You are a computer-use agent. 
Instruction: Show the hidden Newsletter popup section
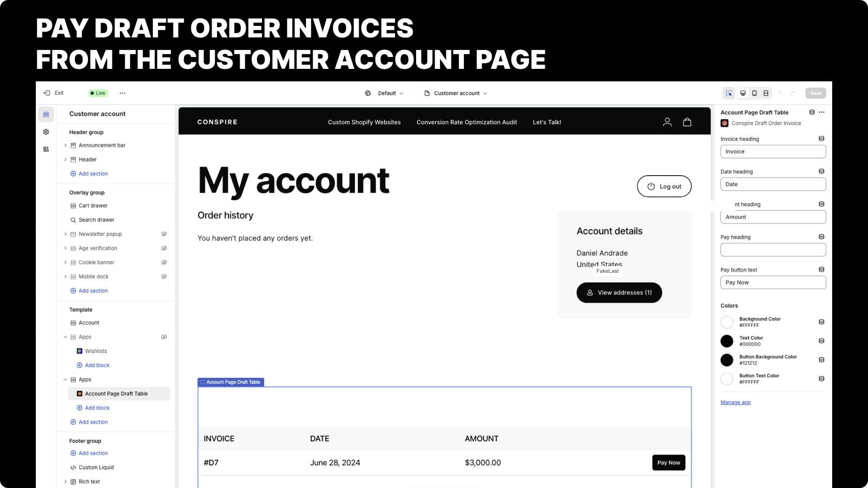pos(164,234)
